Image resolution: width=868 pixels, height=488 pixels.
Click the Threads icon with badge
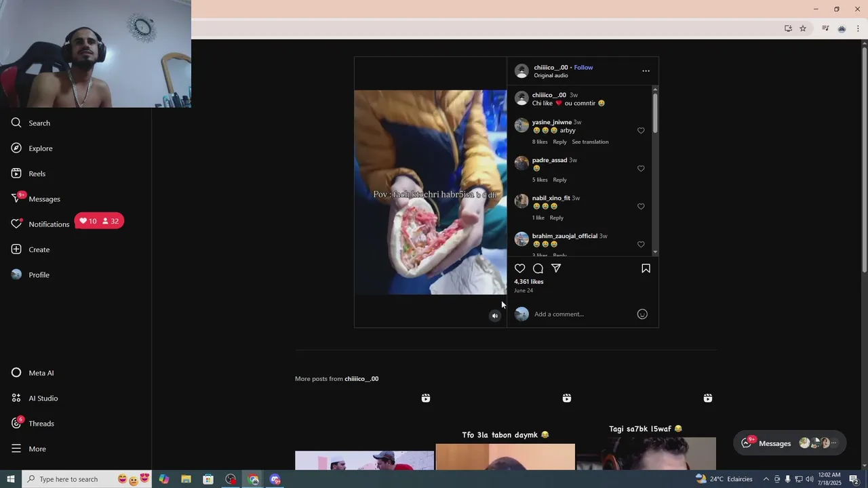[16, 423]
